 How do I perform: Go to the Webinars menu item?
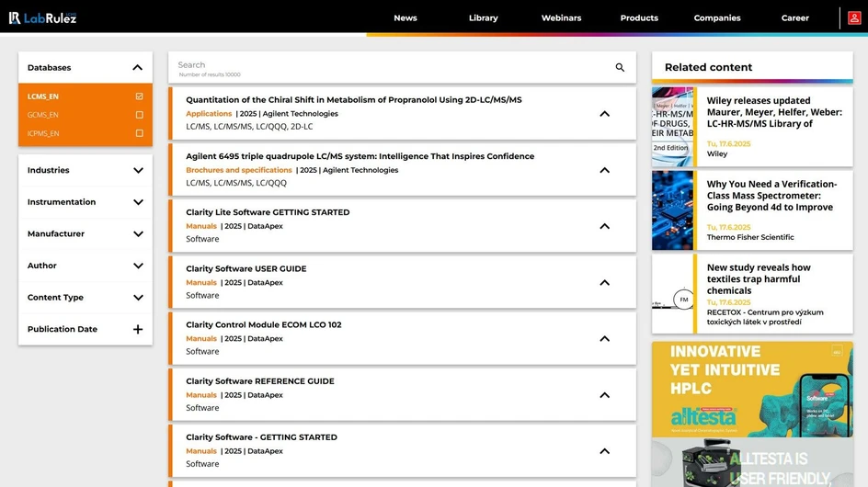561,17
